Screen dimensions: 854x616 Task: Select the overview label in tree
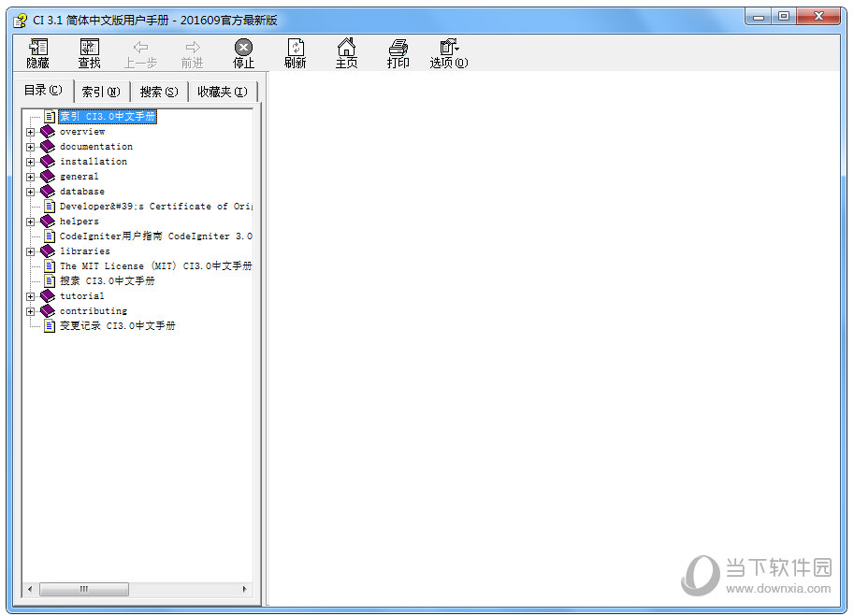click(x=82, y=131)
